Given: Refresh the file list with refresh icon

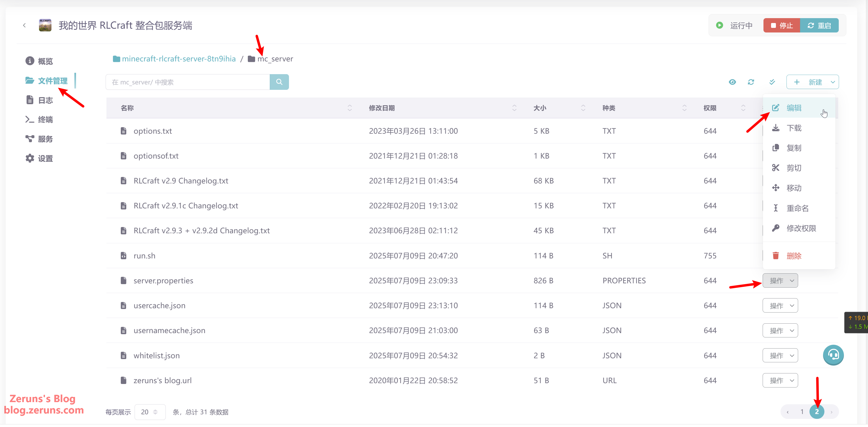Looking at the screenshot, I should pyautogui.click(x=751, y=82).
